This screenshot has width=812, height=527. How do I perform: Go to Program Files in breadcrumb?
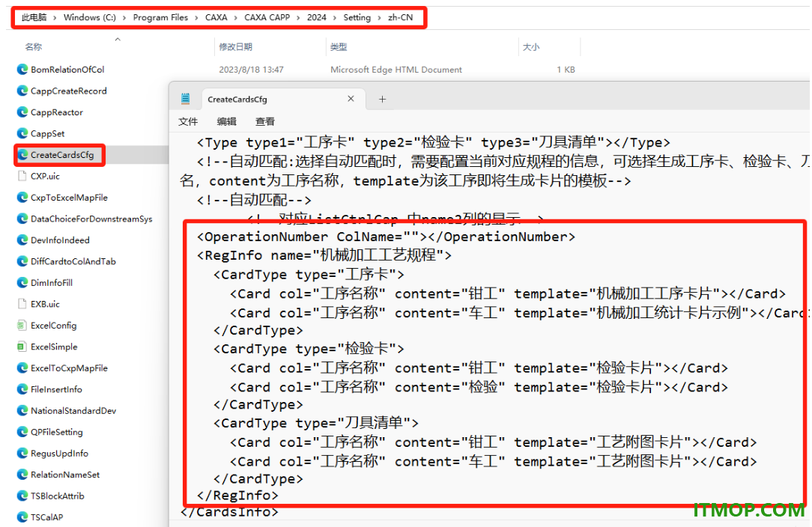[160, 18]
